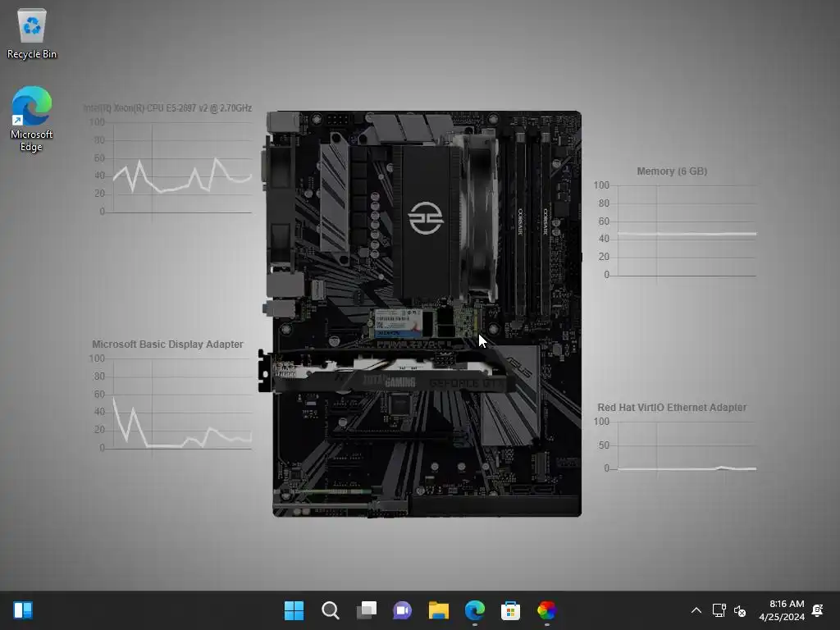
Task: Click the Intel Xeon CPU E5-2697 title text
Action: 167,108
